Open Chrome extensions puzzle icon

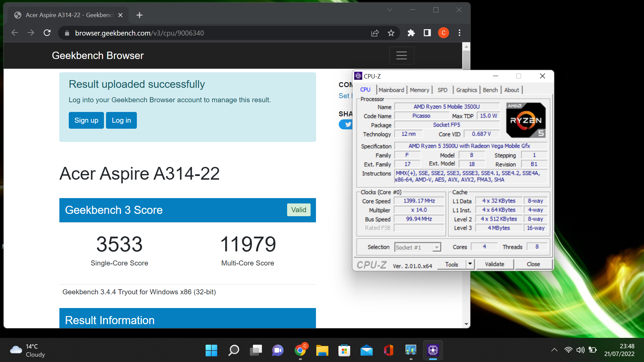pos(411,33)
